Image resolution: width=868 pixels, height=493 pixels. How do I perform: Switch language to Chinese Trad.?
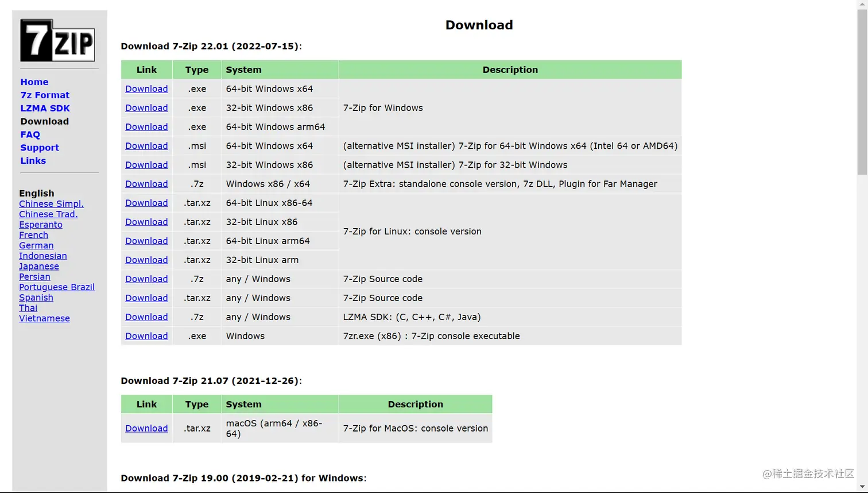pos(48,214)
